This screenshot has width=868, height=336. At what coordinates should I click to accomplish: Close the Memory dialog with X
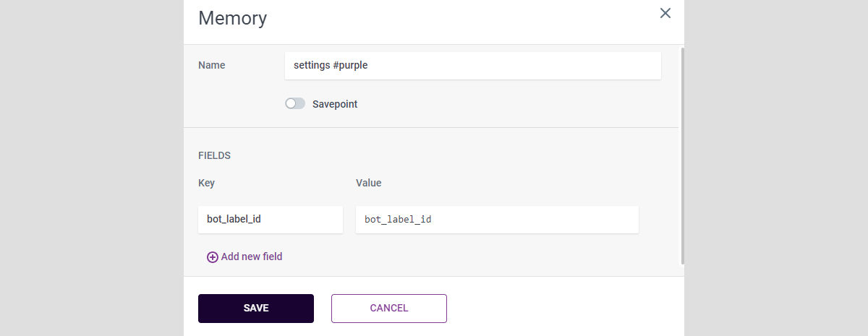(665, 13)
